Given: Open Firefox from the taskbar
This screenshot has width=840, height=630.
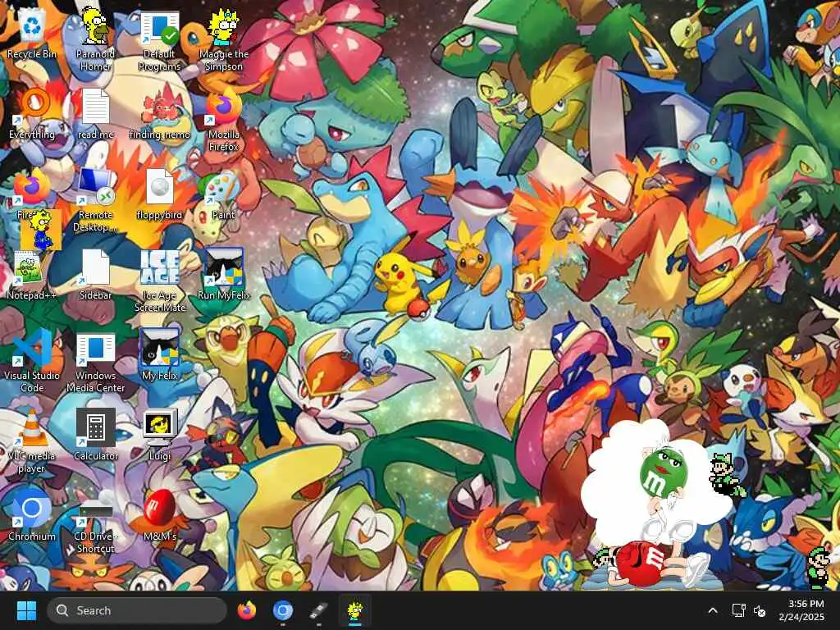Looking at the screenshot, I should [246, 610].
